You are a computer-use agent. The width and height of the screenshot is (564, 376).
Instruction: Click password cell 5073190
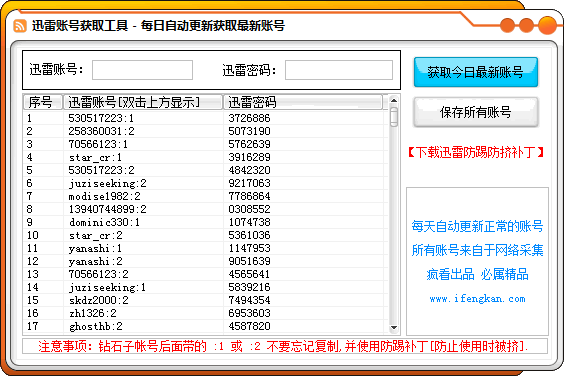click(249, 131)
